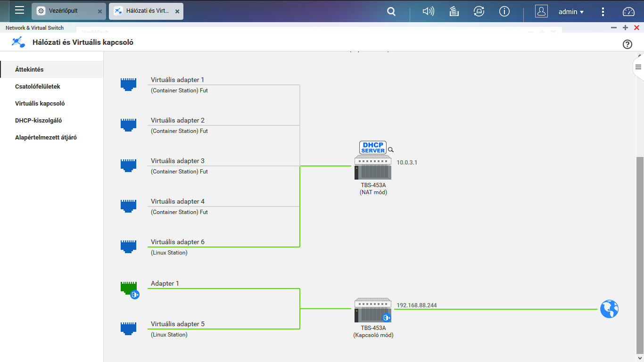The height and width of the screenshot is (362, 644).
Task: Click the search magnifier in top bar
Action: point(391,12)
